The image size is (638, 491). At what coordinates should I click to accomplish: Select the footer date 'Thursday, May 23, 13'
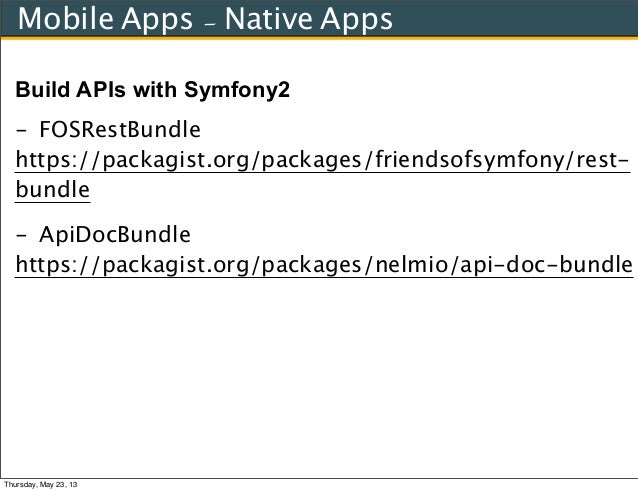click(41, 484)
